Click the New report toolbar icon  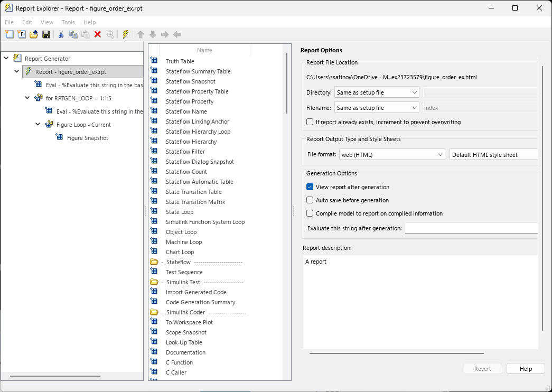click(x=9, y=34)
